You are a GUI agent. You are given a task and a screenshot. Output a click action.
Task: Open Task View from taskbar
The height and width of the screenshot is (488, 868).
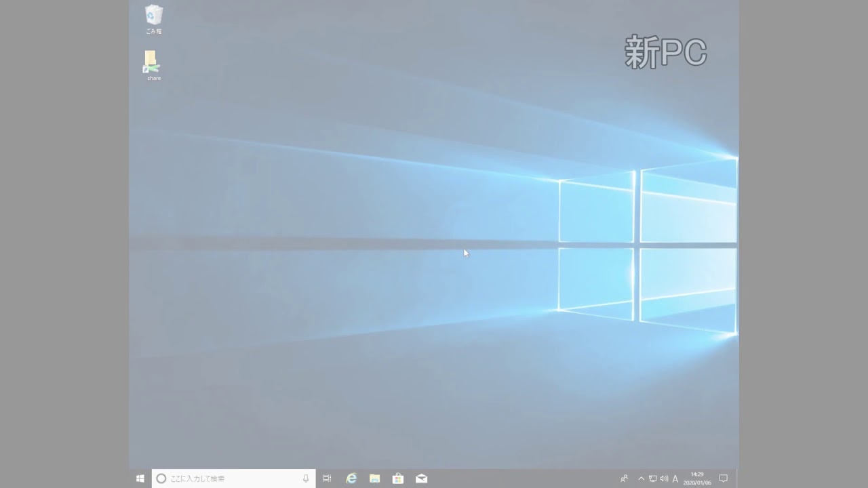point(327,479)
